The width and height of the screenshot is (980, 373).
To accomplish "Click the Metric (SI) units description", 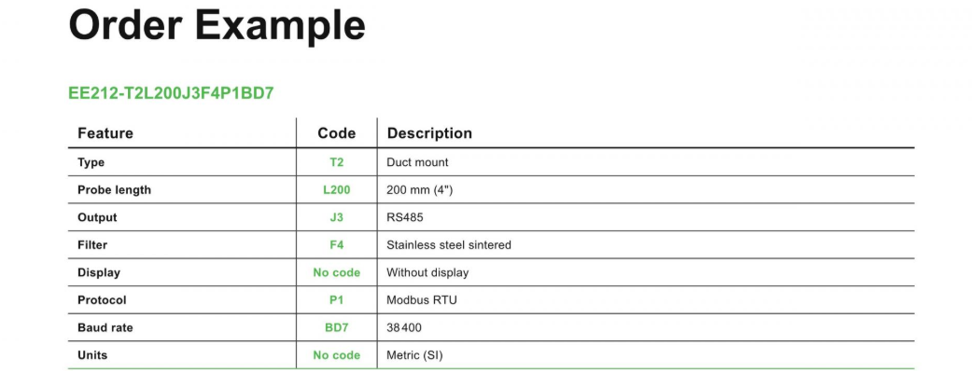I will pos(415,355).
